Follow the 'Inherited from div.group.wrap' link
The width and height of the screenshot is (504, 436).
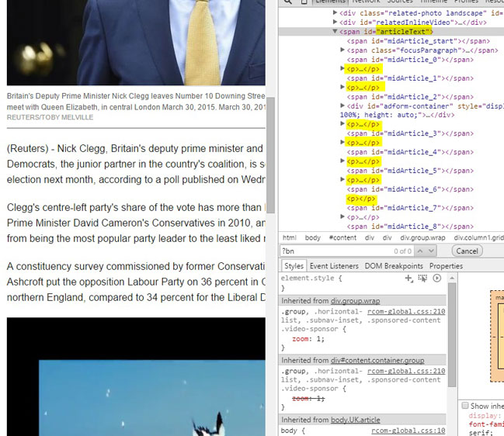355,301
